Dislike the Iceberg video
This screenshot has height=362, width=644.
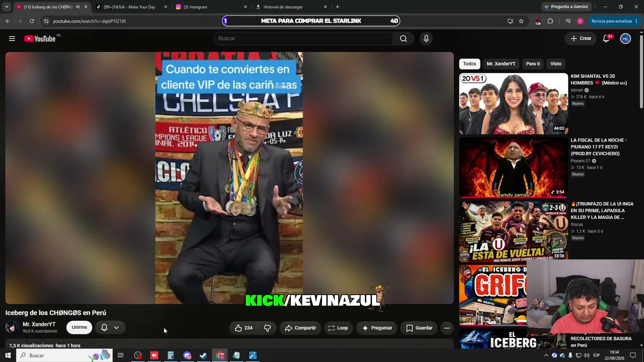pyautogui.click(x=267, y=328)
